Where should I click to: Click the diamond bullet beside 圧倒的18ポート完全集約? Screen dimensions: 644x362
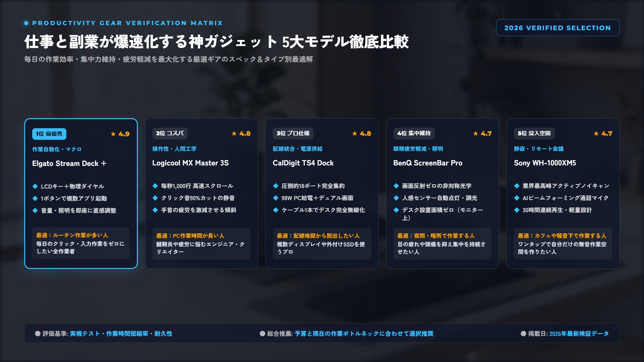click(276, 186)
